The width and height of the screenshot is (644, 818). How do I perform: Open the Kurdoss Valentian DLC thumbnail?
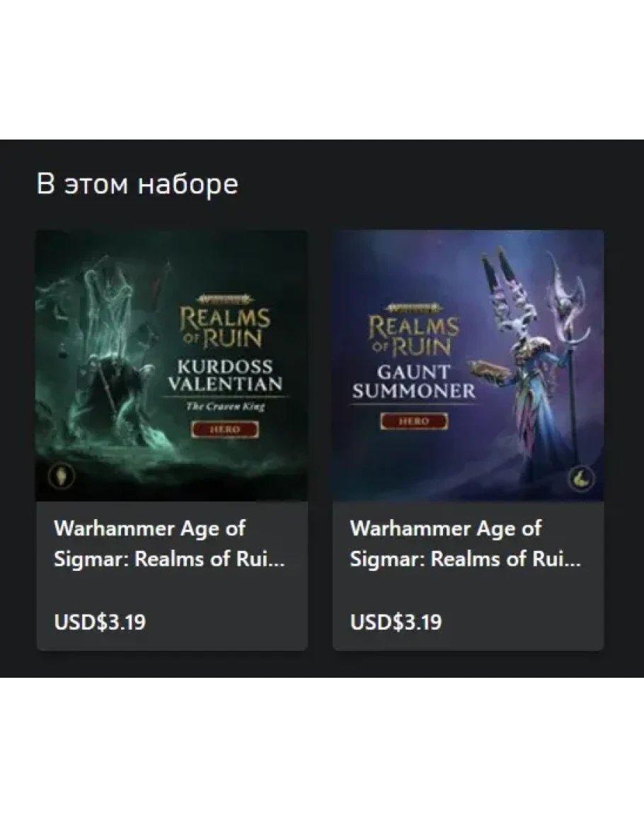[x=171, y=365]
